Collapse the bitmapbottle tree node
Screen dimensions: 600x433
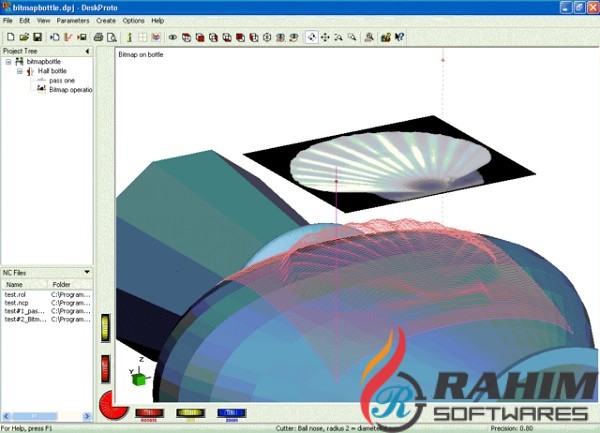[8, 62]
